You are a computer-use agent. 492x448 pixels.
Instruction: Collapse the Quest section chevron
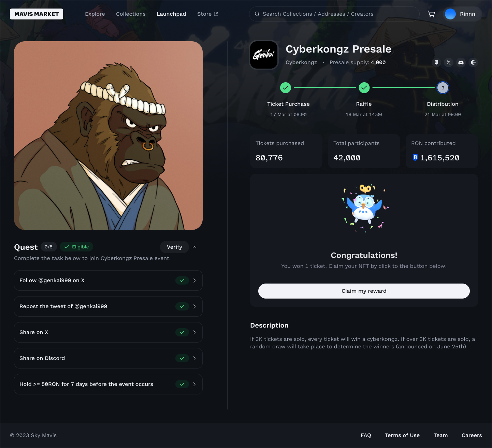tap(194, 247)
